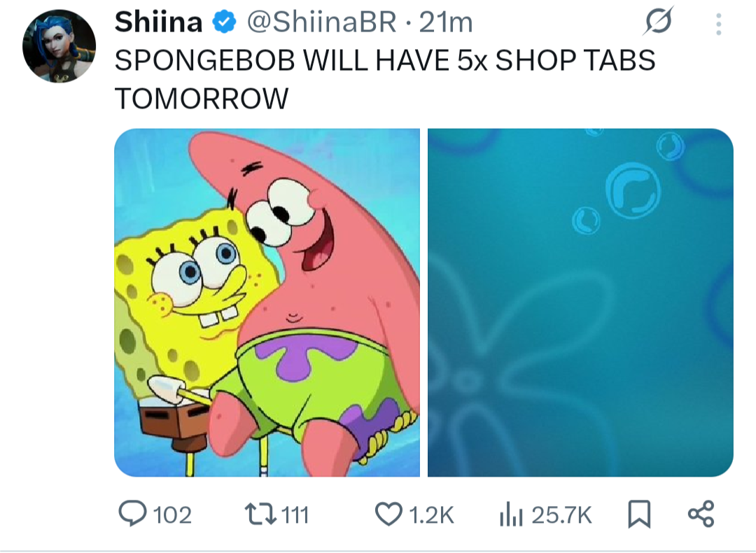Open Shiina's profile avatar picture
756x553 pixels.
[x=59, y=45]
